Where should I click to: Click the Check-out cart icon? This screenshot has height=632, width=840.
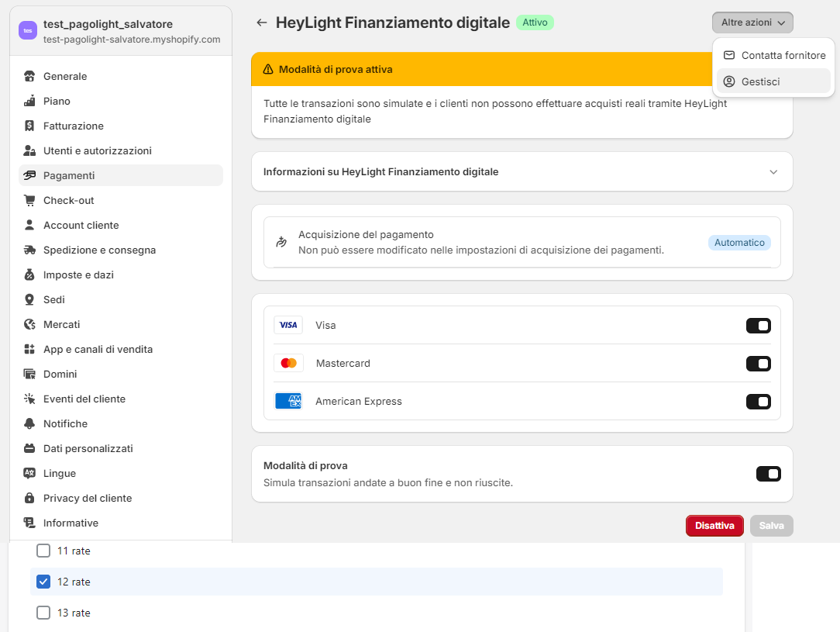29,200
